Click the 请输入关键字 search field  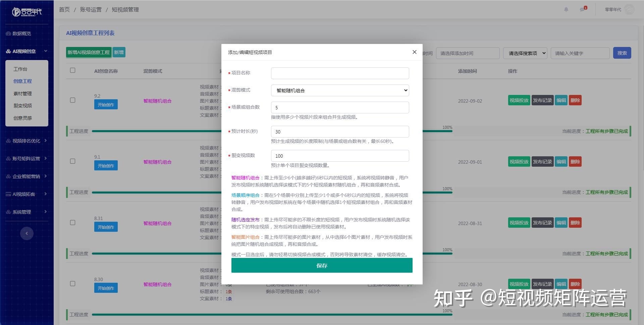point(580,53)
